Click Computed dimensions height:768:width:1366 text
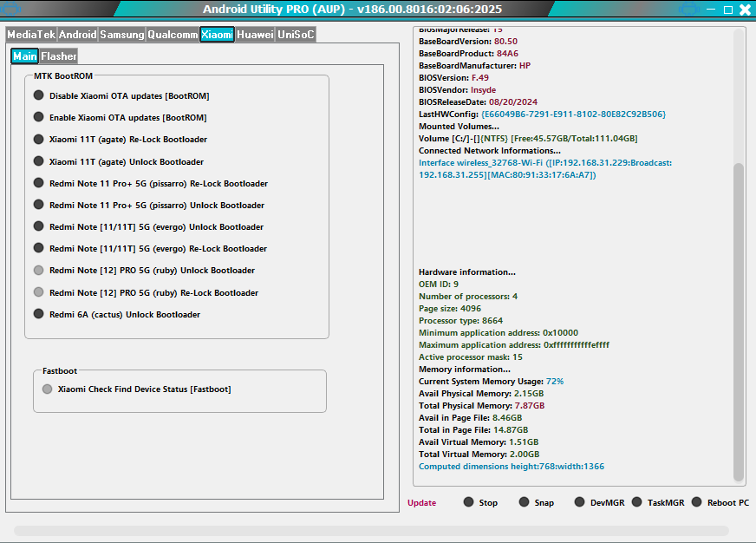This screenshot has height=543, width=756. click(x=511, y=467)
